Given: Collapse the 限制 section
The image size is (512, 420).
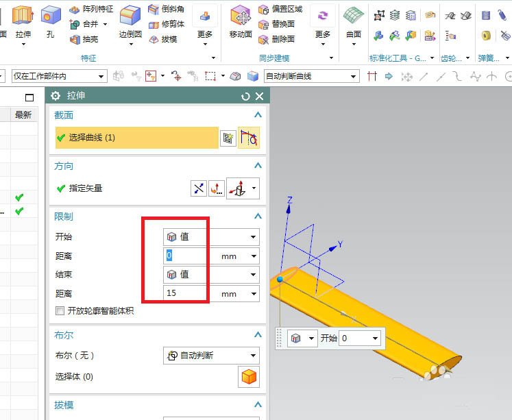Looking at the screenshot, I should [258, 217].
